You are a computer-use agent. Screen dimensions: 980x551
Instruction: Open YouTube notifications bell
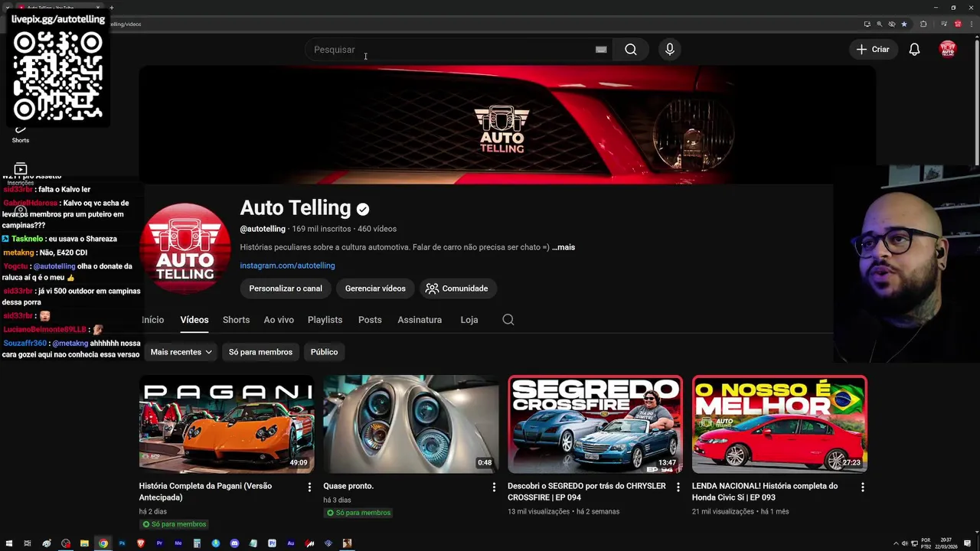pyautogui.click(x=914, y=50)
